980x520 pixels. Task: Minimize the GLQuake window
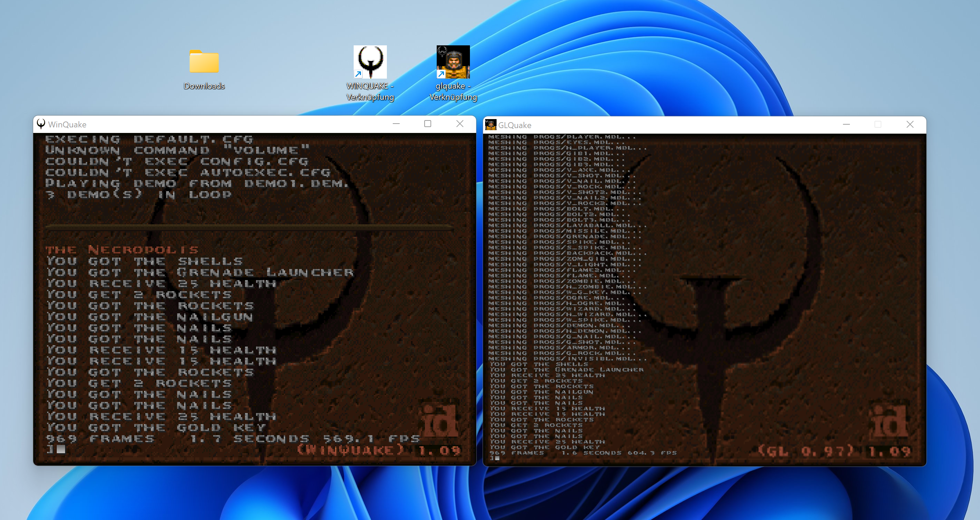846,125
